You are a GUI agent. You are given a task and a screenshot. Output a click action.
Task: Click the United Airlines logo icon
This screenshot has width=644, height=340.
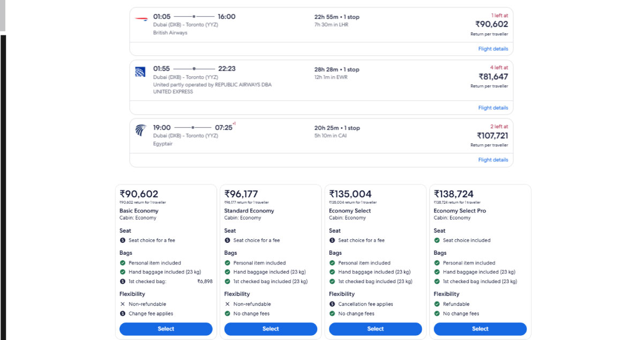[x=141, y=71]
